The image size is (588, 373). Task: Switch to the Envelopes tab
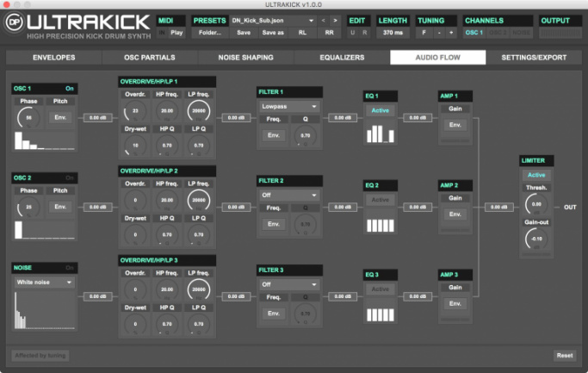pos(53,58)
